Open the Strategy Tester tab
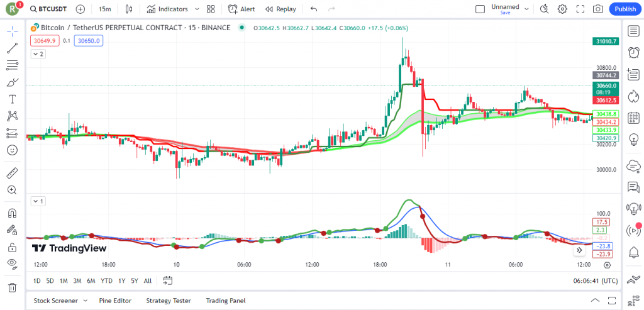Screen dimensions: 644x310 tap(169, 301)
